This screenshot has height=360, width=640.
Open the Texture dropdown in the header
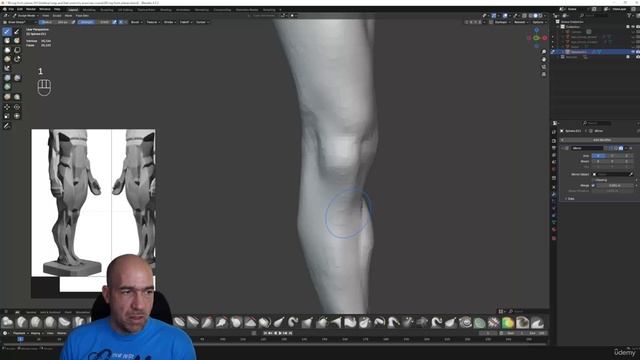coord(152,22)
